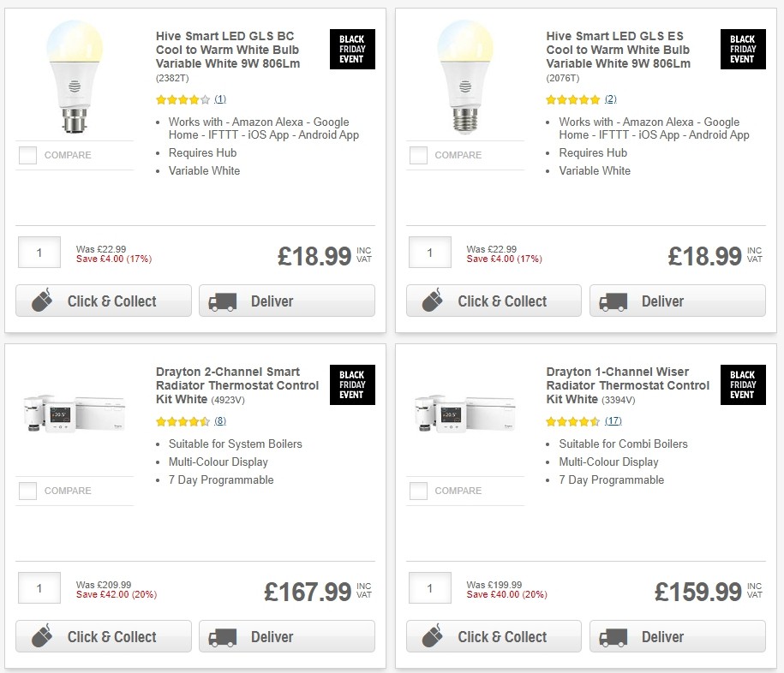The image size is (784, 673).
Task: Enable COMPARE for Hive Smart LED GLS BC bulb
Action: coord(27,155)
